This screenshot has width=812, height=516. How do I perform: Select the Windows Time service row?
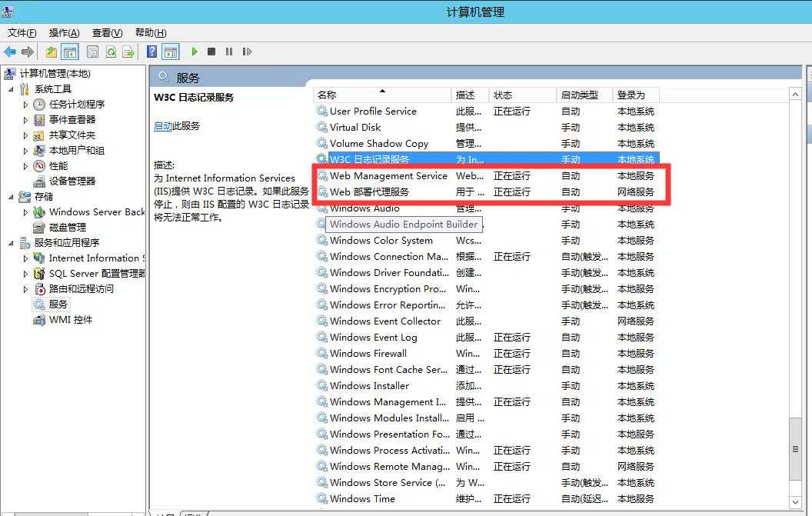486,499
